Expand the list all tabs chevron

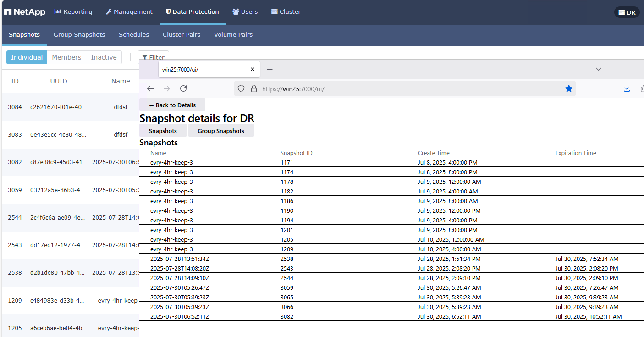click(599, 69)
